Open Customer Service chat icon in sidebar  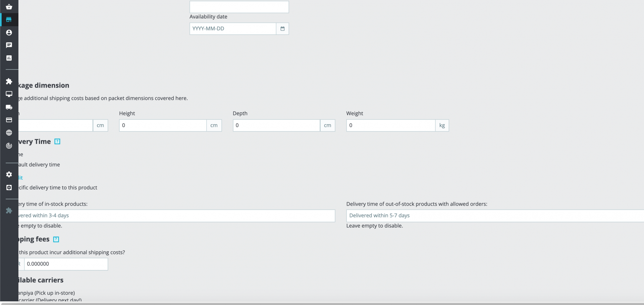click(9, 45)
